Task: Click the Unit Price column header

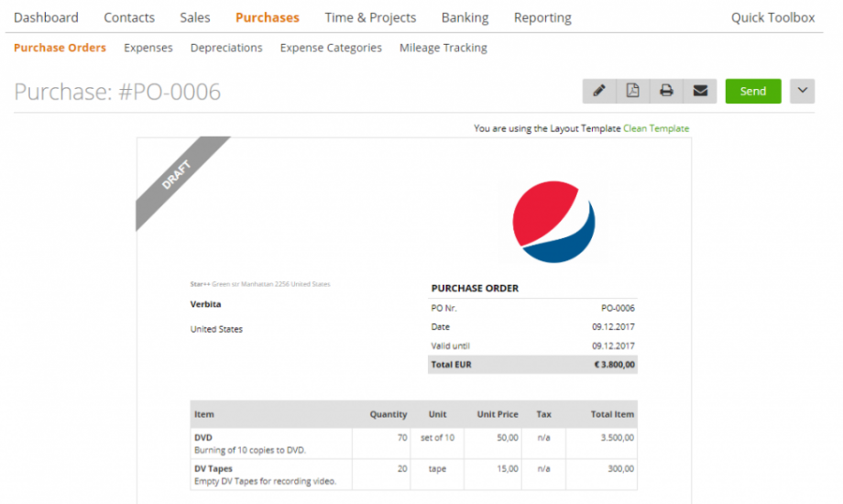Action: 498,414
